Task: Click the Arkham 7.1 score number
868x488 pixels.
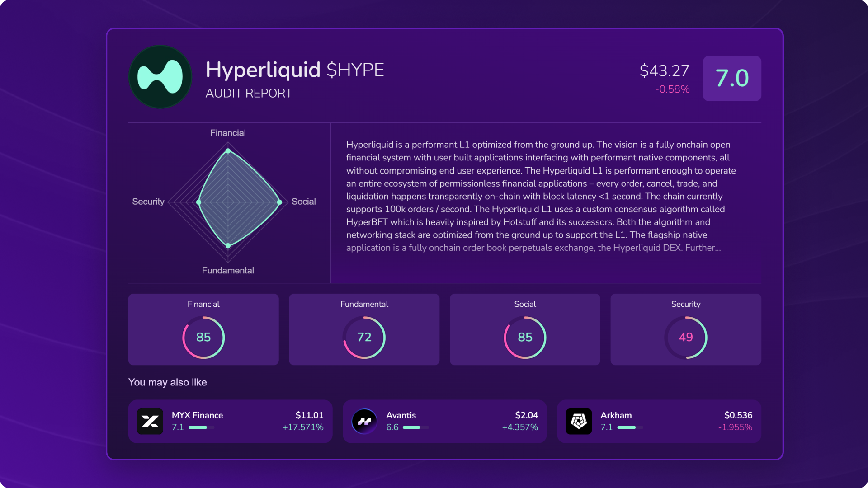Action: coord(607,427)
